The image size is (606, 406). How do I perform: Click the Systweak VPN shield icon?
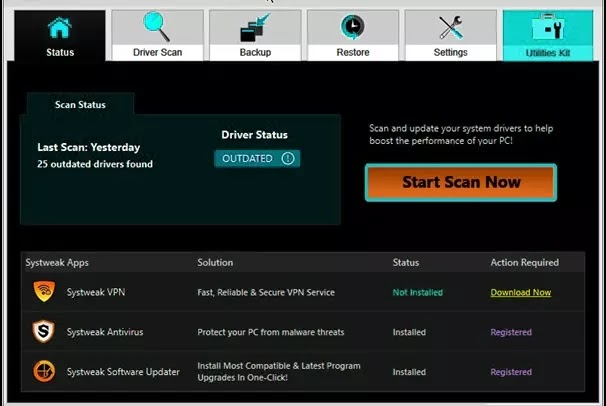(44, 291)
